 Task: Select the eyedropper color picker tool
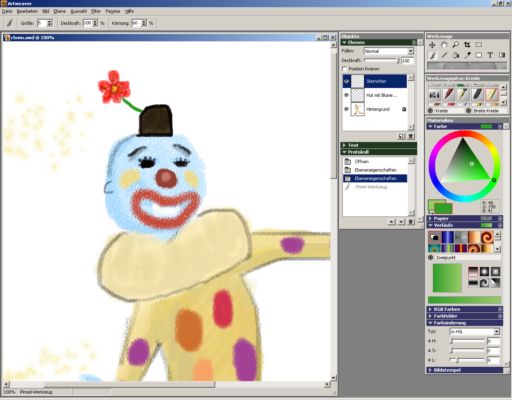tap(467, 55)
